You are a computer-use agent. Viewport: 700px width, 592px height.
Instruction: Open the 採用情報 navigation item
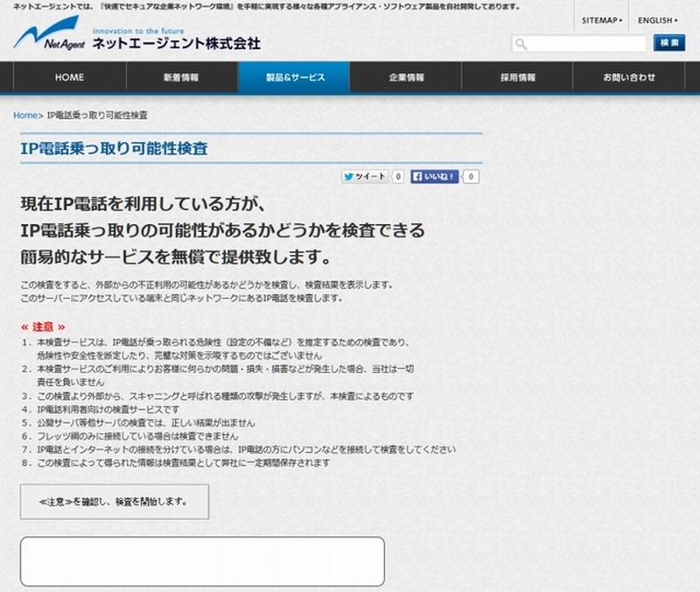[518, 78]
